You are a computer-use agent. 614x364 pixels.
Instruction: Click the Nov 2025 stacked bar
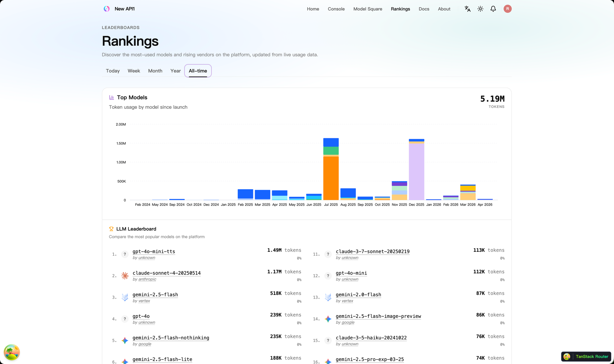(x=399, y=191)
